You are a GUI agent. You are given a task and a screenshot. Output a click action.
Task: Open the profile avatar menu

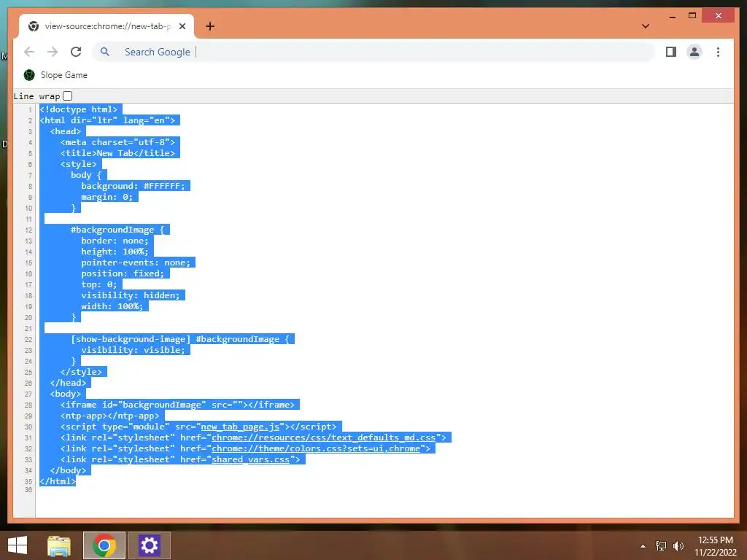click(x=694, y=52)
